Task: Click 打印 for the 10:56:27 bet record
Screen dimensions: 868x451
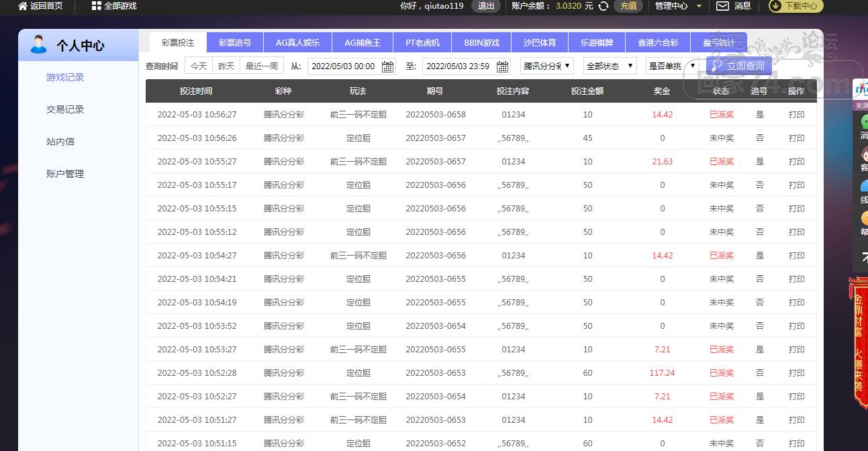Action: point(796,115)
